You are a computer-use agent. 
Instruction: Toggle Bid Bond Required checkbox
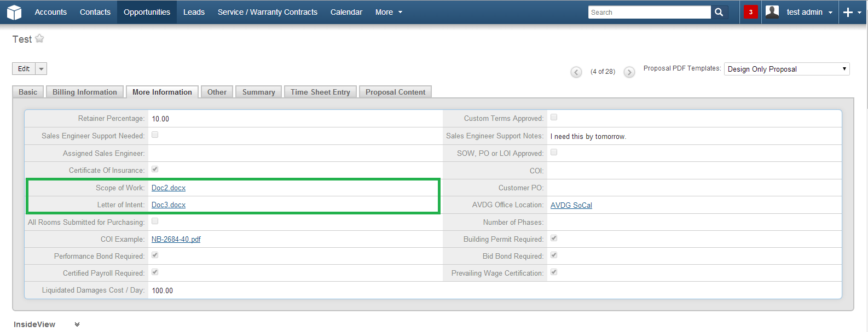pyautogui.click(x=554, y=255)
